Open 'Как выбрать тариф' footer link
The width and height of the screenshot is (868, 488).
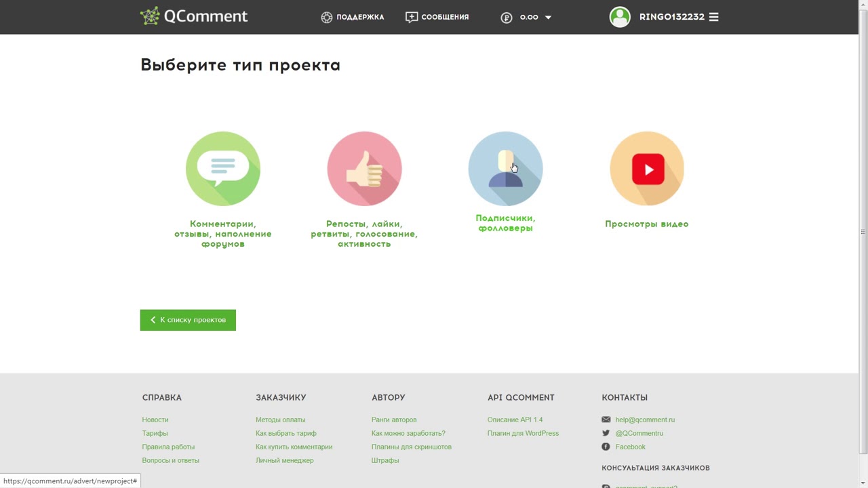click(285, 433)
